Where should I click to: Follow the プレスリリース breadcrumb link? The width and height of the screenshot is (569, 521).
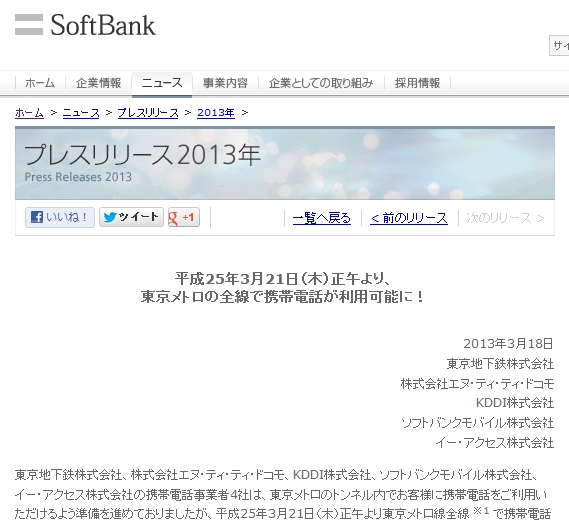[x=148, y=113]
